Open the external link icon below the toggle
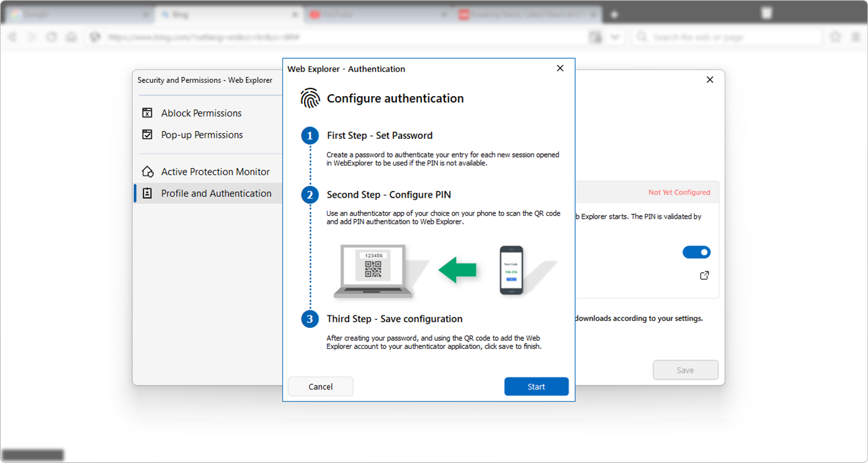 tap(704, 275)
